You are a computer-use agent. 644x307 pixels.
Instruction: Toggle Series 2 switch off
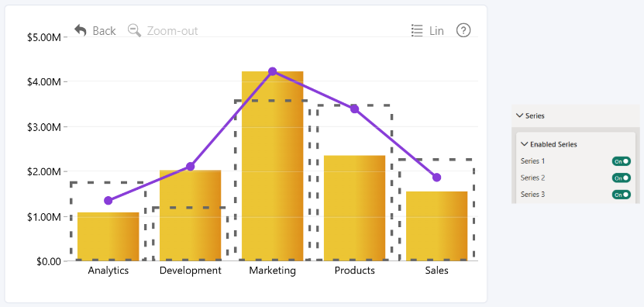pyautogui.click(x=622, y=178)
